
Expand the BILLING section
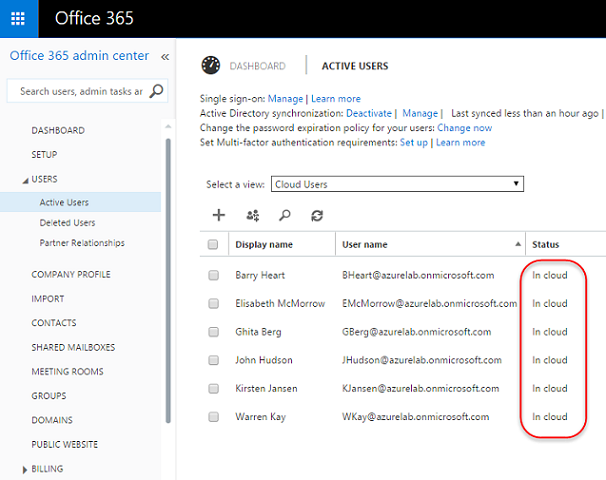(x=25, y=470)
